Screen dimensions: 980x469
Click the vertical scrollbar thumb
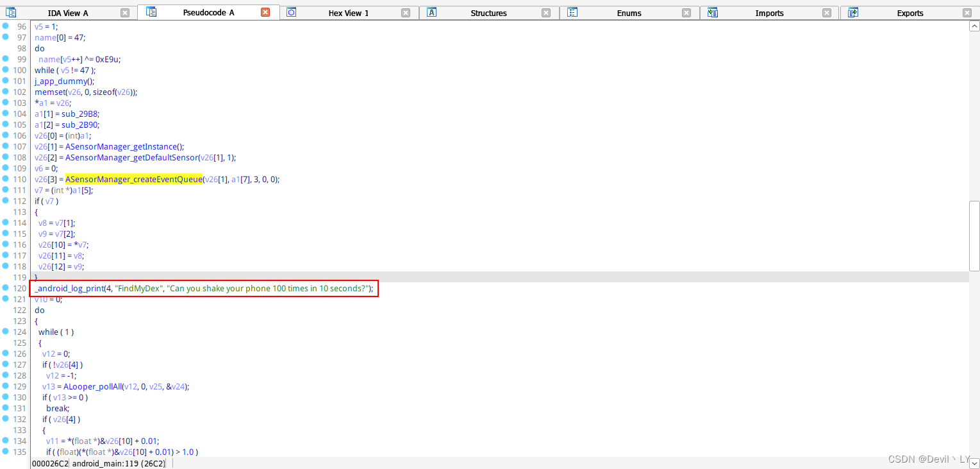974,235
